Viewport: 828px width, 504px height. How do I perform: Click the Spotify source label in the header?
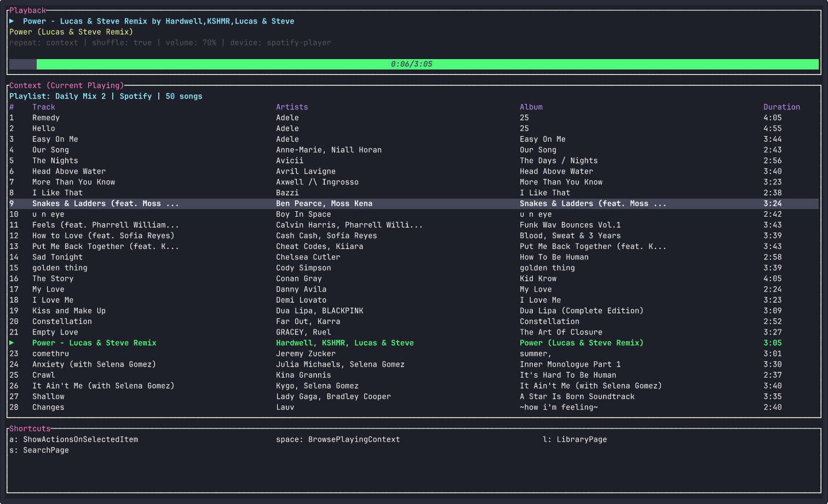pyautogui.click(x=135, y=96)
